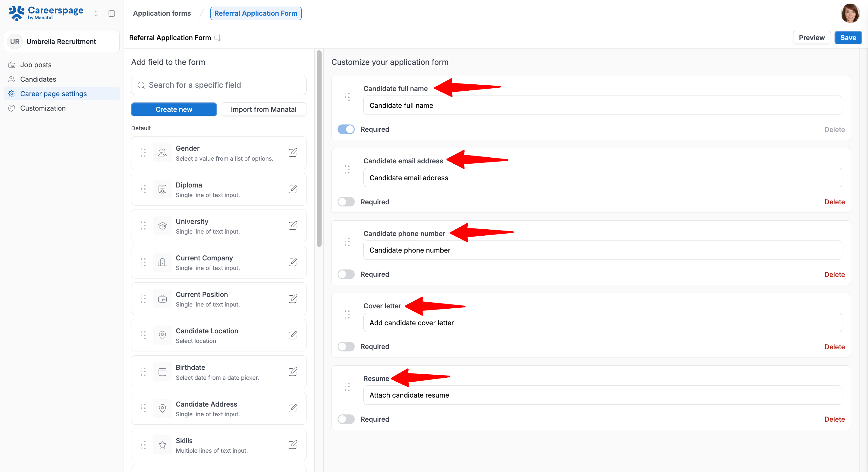Click the field list vertical scrollbar
The height and width of the screenshot is (472, 868).
(319, 148)
